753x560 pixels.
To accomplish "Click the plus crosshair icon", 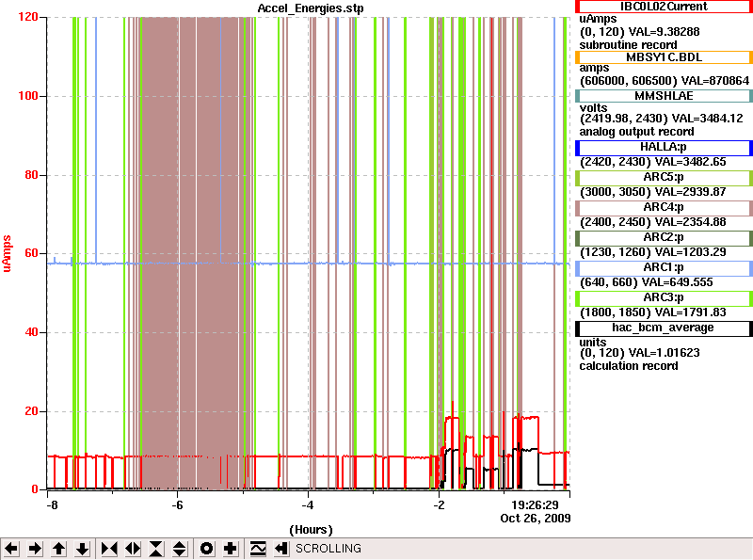I will click(231, 549).
